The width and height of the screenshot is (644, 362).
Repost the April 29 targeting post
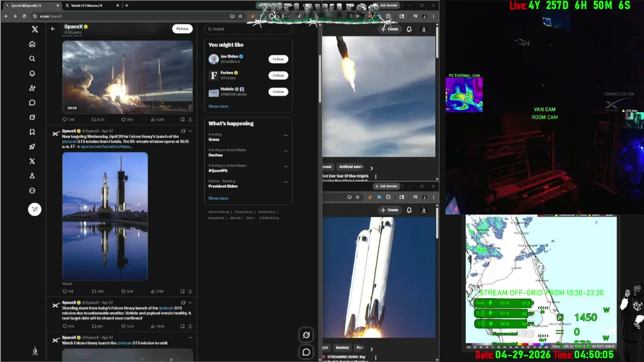coord(97,291)
